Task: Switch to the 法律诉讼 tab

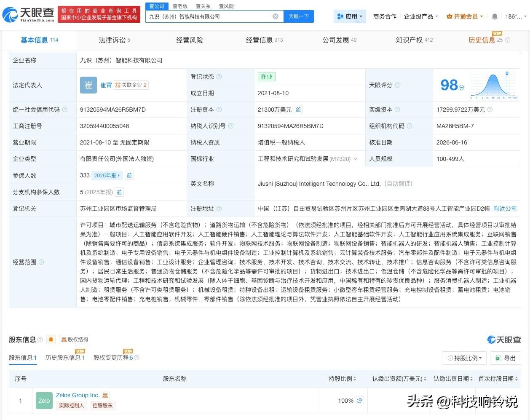Action: pos(114,40)
